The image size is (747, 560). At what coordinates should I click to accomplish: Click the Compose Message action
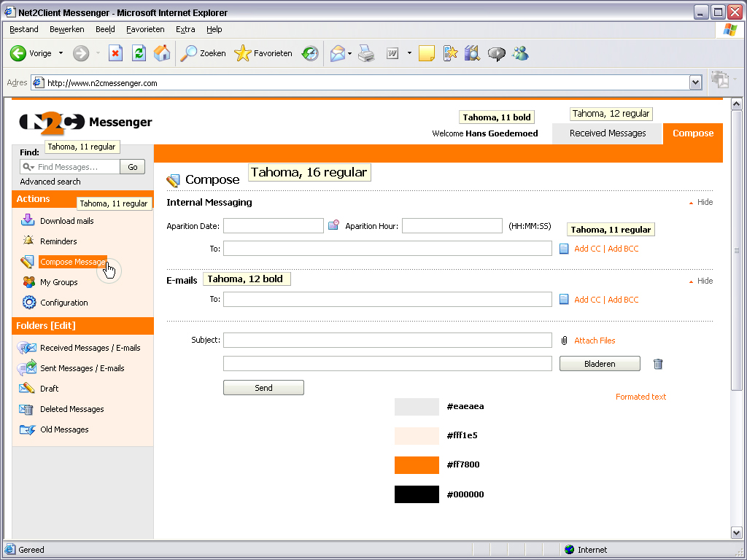click(x=73, y=262)
